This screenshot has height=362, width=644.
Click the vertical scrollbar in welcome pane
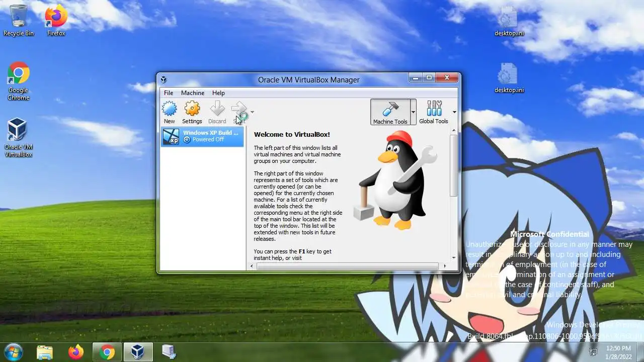coord(454,165)
